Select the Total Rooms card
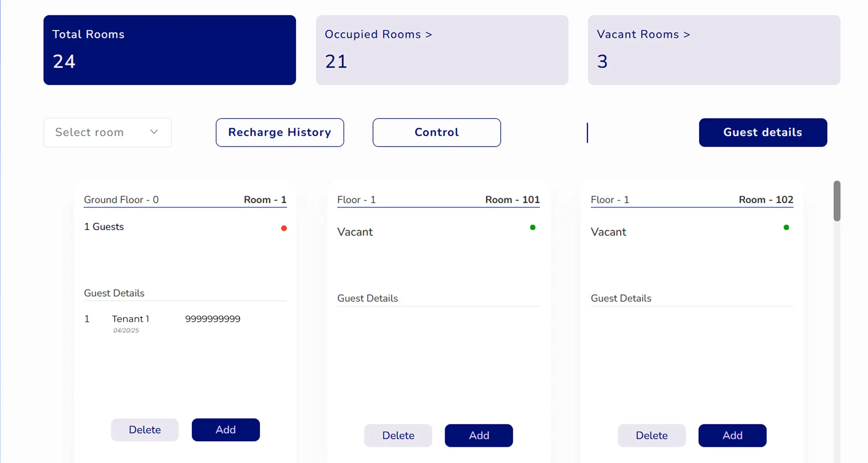868x463 pixels. click(170, 50)
